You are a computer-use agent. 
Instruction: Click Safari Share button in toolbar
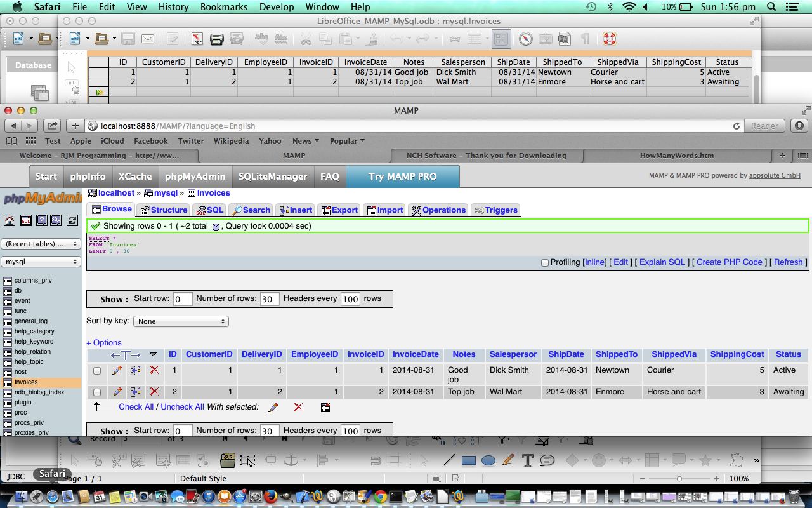pyautogui.click(x=52, y=126)
